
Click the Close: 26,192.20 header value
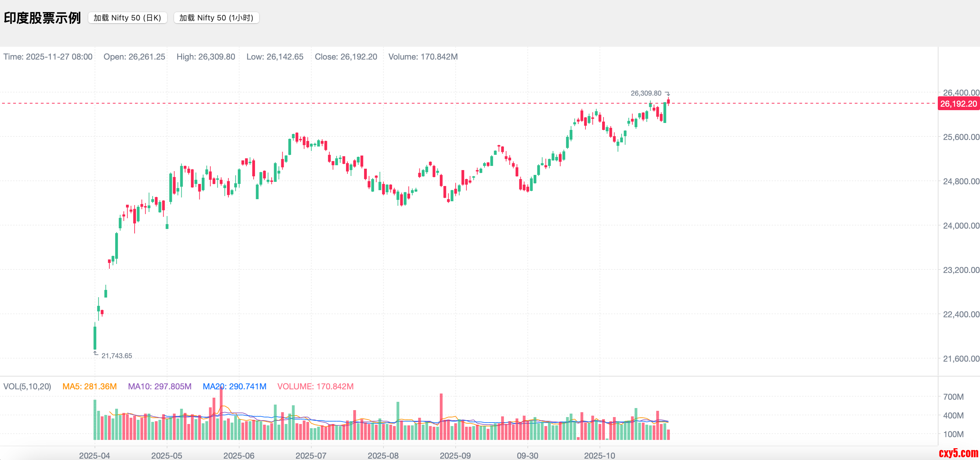[346, 57]
